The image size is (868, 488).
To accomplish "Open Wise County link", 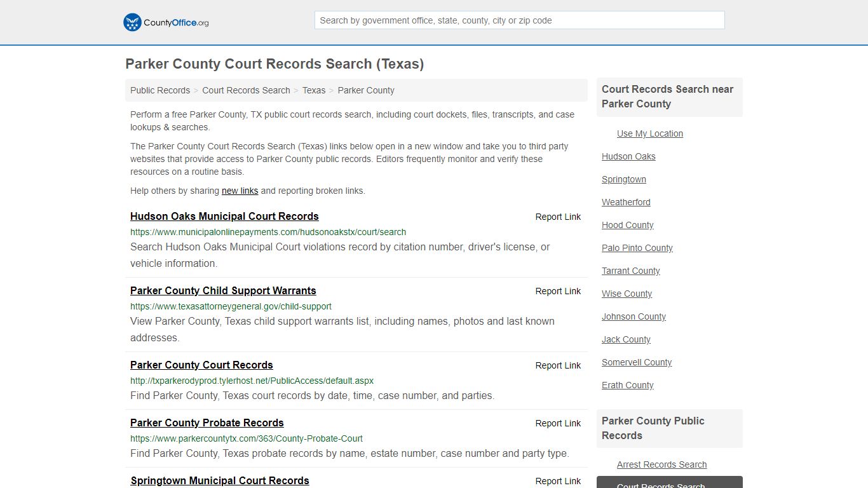I will pos(627,294).
